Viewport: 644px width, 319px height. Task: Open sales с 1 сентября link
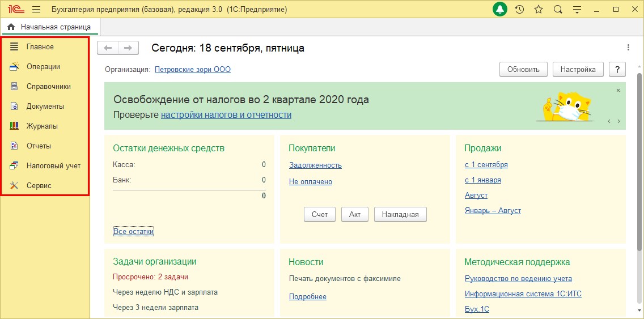click(x=486, y=165)
